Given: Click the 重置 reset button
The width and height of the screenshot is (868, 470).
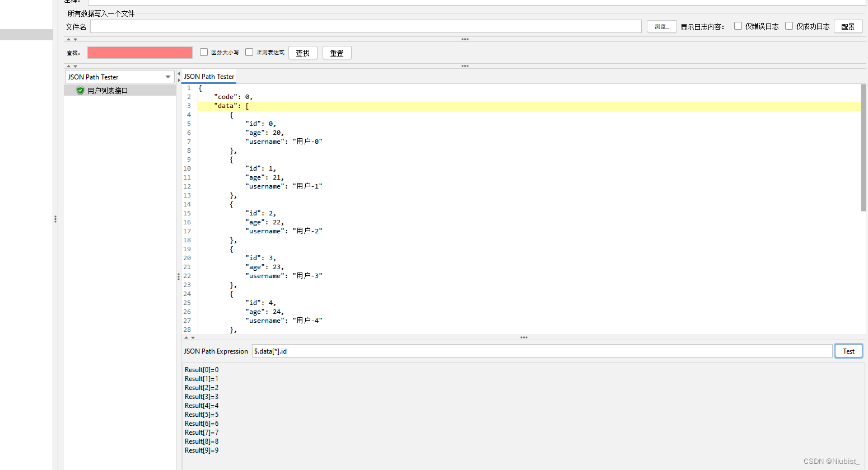Looking at the screenshot, I should tap(337, 53).
